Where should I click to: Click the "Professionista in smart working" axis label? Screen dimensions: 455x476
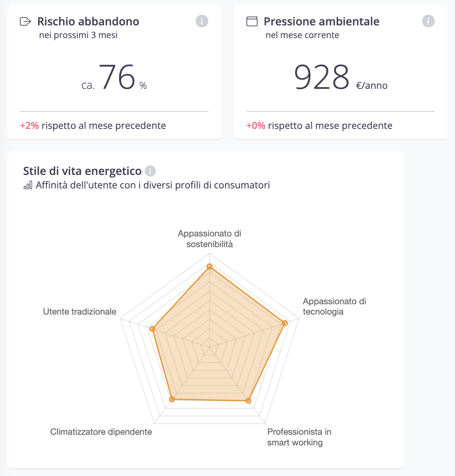click(x=299, y=437)
